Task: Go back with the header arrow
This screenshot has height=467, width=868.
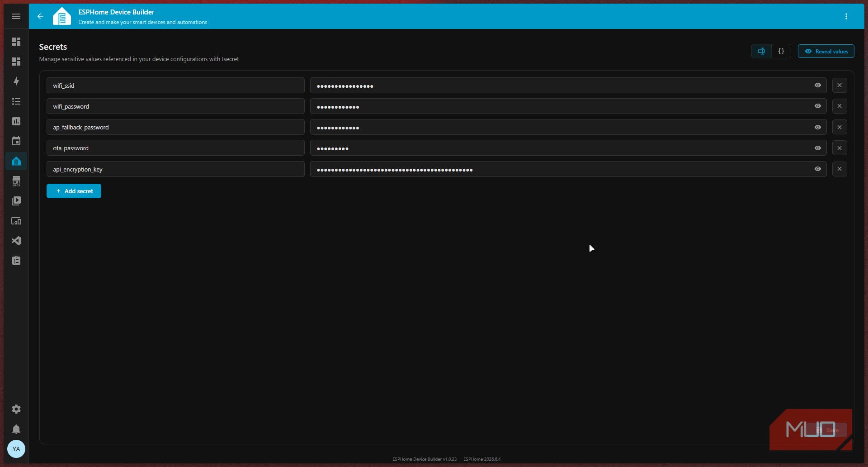Action: click(40, 16)
